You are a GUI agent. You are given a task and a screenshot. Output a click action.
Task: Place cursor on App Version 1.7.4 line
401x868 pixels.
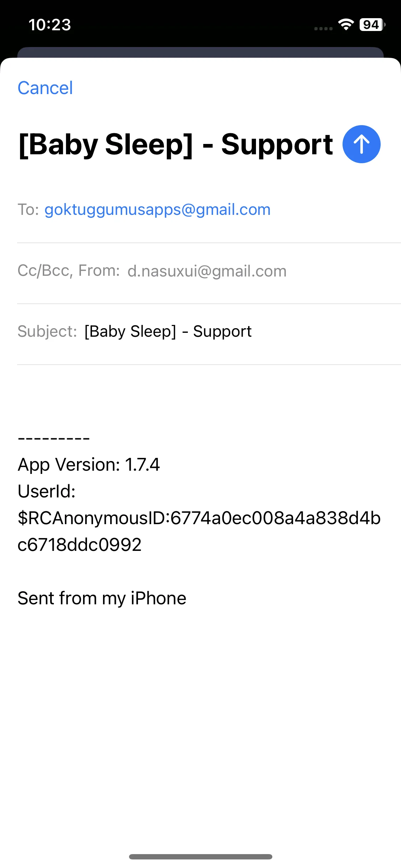[x=89, y=465]
